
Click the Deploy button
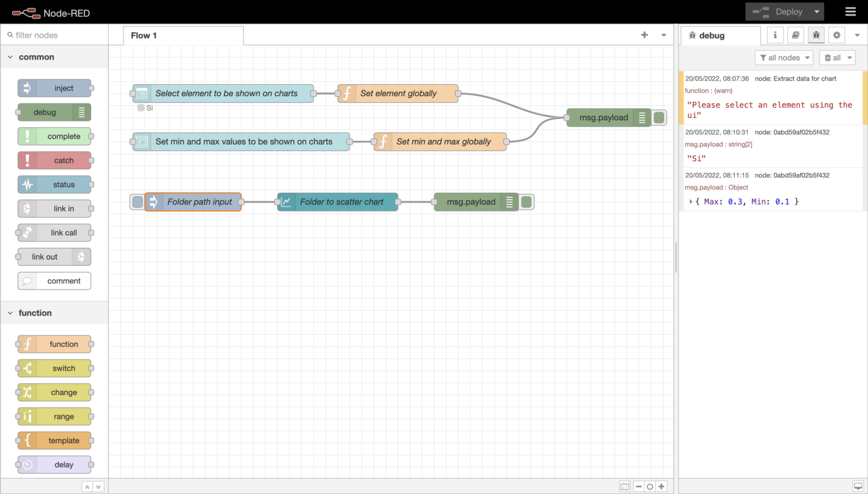(x=779, y=12)
